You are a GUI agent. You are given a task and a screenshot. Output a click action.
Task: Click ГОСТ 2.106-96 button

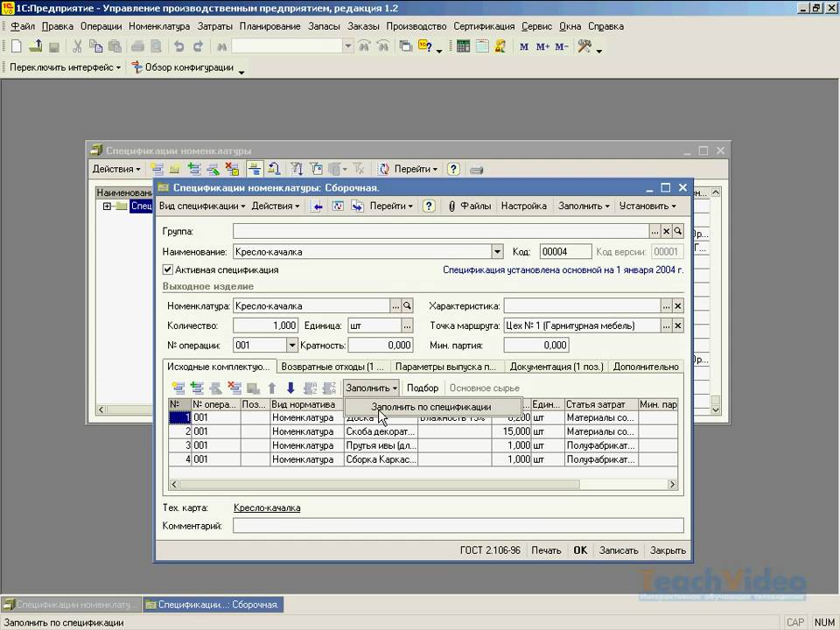(490, 550)
